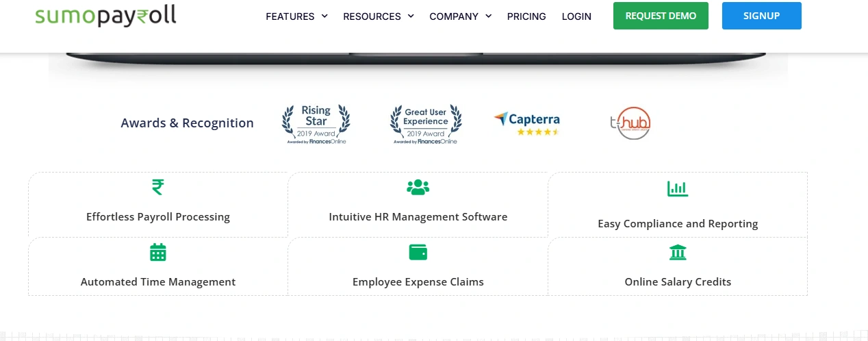Expand the Company dropdown chevron
This screenshot has width=868, height=341.
pyautogui.click(x=488, y=16)
